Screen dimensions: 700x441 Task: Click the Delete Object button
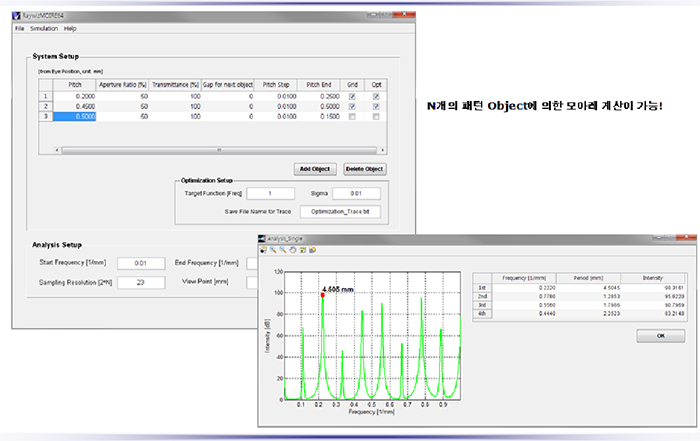(x=364, y=169)
